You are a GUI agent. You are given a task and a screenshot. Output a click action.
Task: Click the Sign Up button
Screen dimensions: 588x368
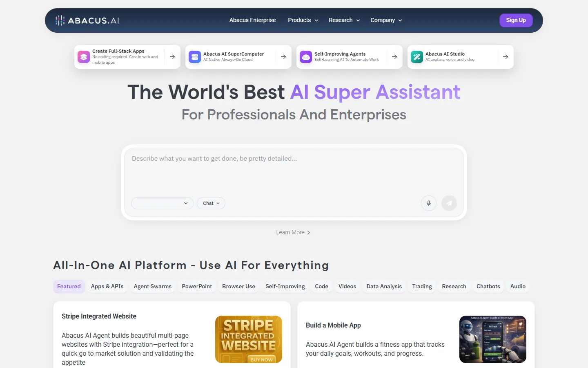(x=516, y=20)
